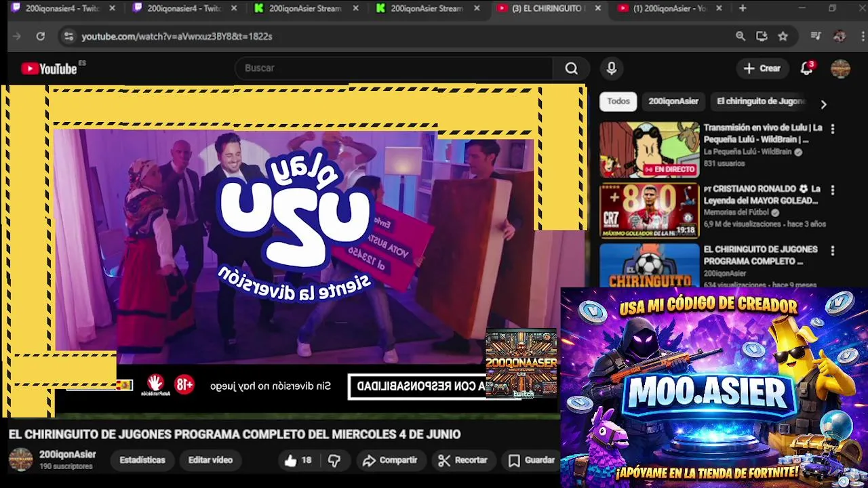Start voice search with microphone icon
The image size is (868, 488).
612,68
